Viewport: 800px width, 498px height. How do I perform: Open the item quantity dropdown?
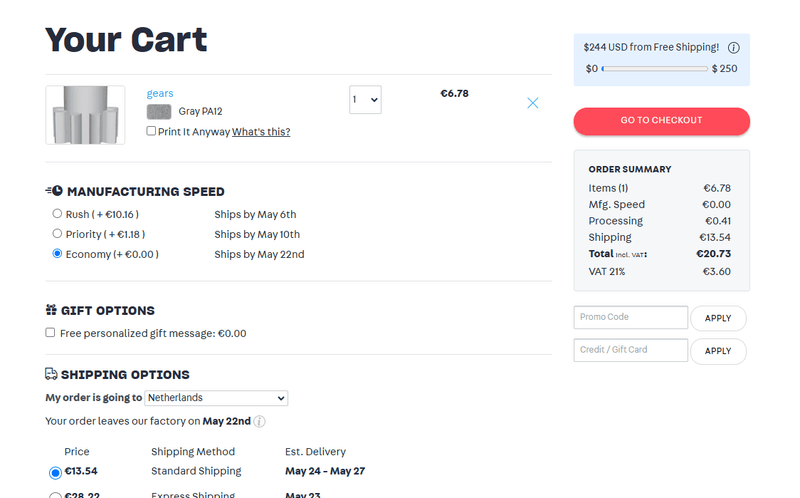[x=365, y=100]
